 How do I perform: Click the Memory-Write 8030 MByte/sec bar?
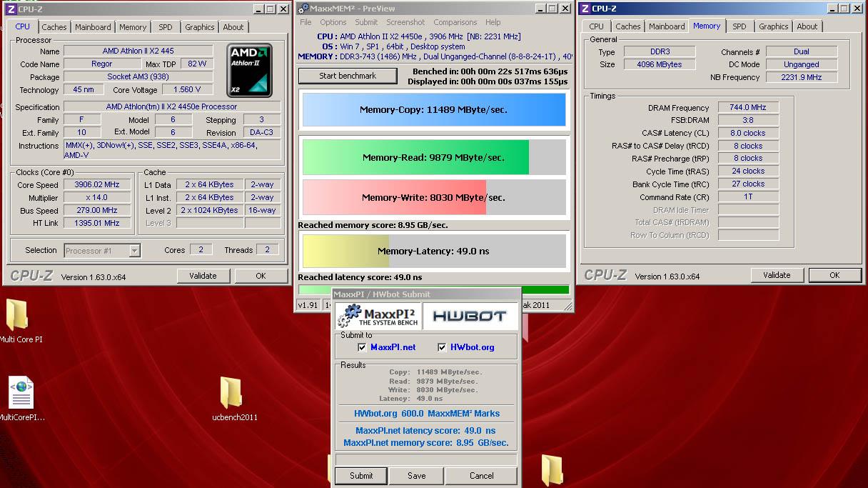coord(434,197)
